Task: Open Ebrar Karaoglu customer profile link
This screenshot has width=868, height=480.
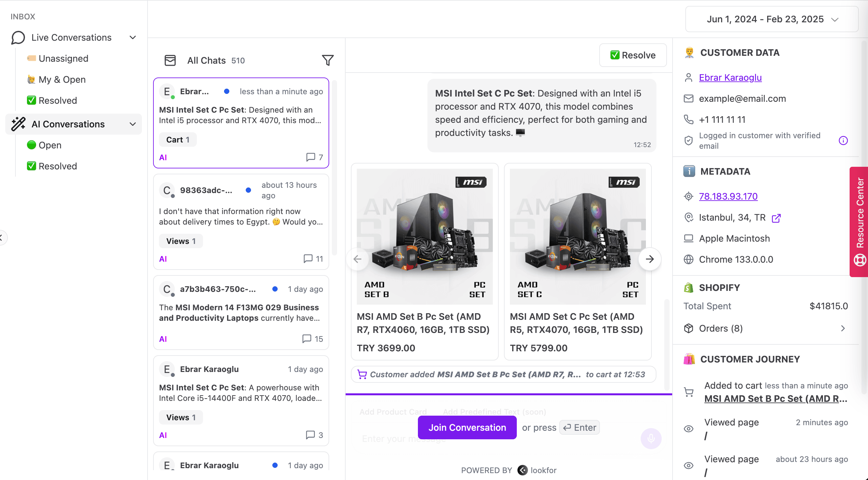Action: [x=730, y=77]
